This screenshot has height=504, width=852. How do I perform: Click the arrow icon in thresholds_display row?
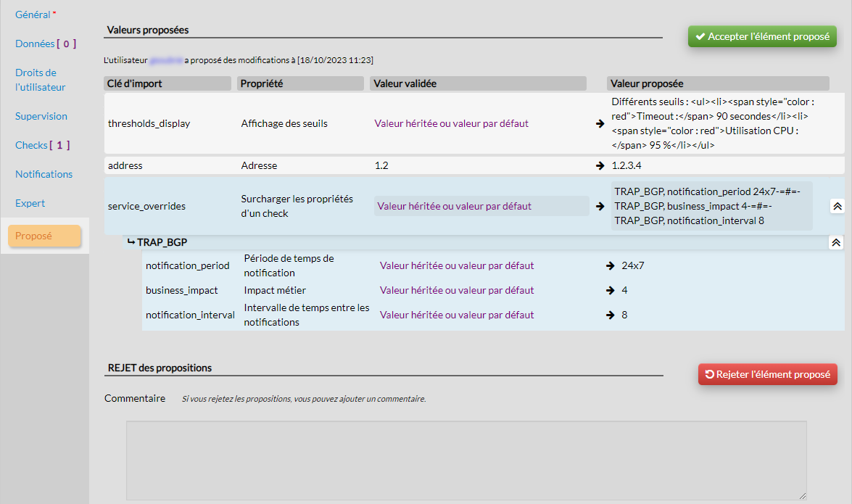[600, 124]
